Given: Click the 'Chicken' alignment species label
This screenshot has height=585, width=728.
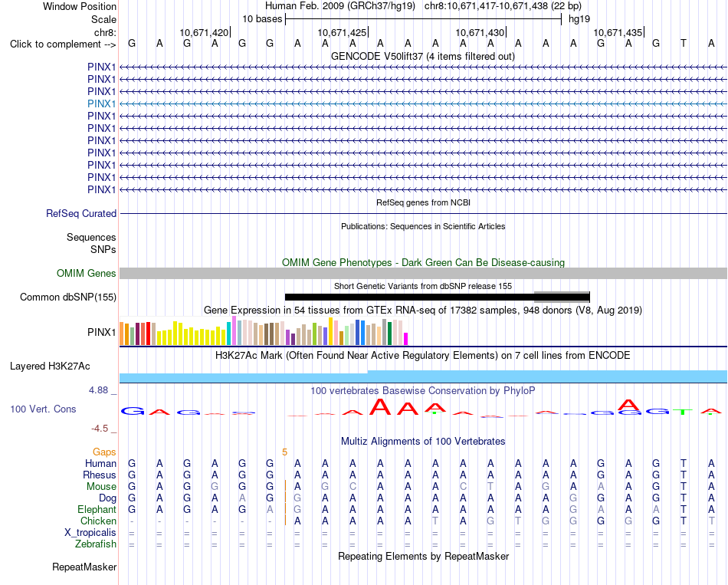Looking at the screenshot, I should [x=98, y=521].
